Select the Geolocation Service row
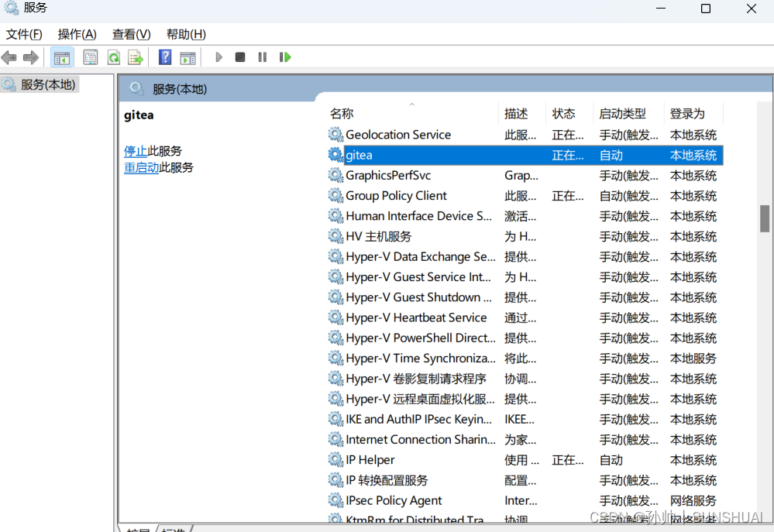774x532 pixels. pos(525,135)
